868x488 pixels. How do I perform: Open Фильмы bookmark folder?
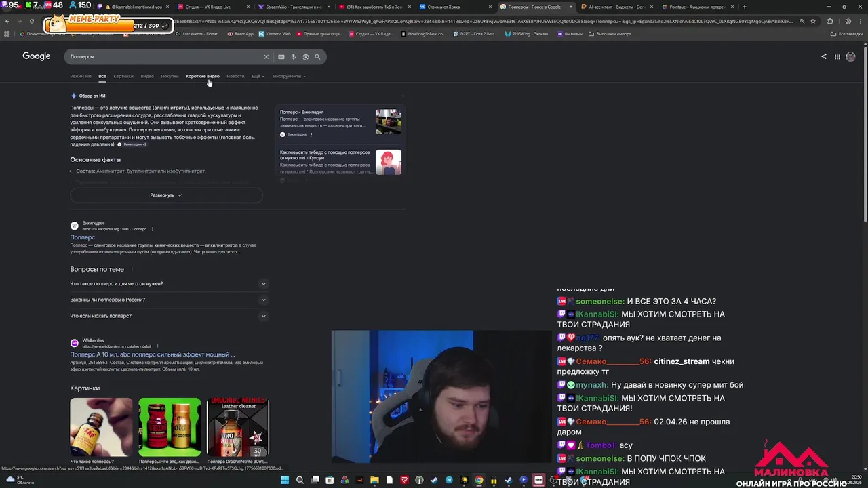point(570,33)
